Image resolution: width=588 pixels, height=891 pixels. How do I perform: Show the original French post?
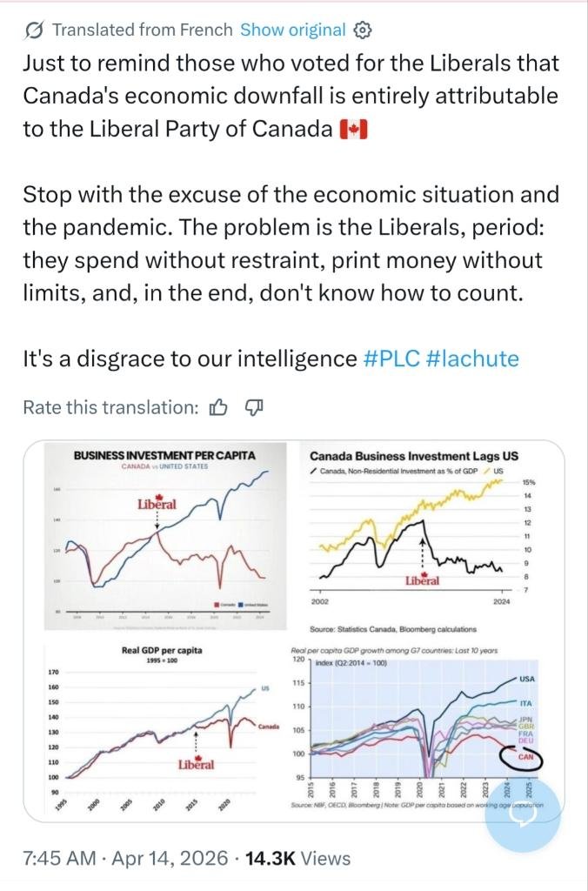[x=292, y=30]
